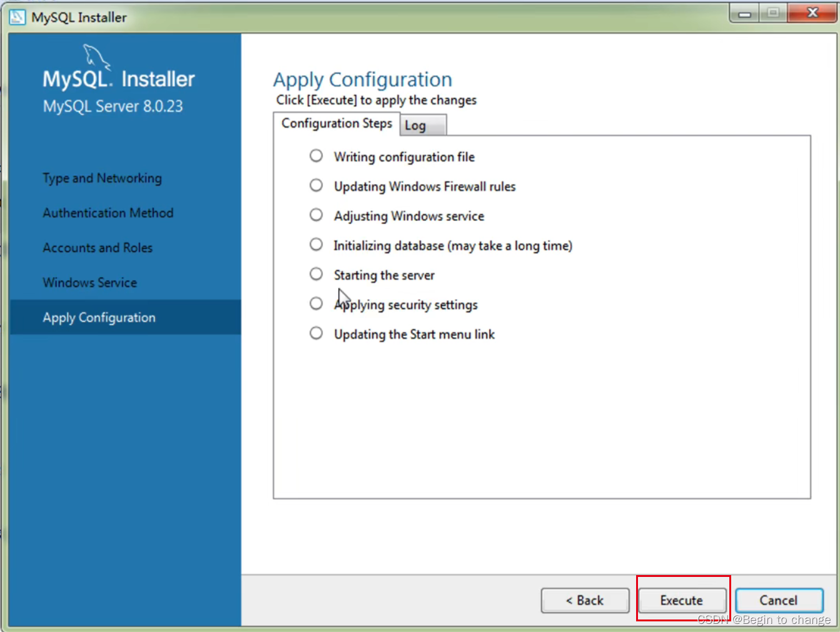The image size is (840, 632).
Task: Minimize the MySQL Installer window
Action: [744, 13]
